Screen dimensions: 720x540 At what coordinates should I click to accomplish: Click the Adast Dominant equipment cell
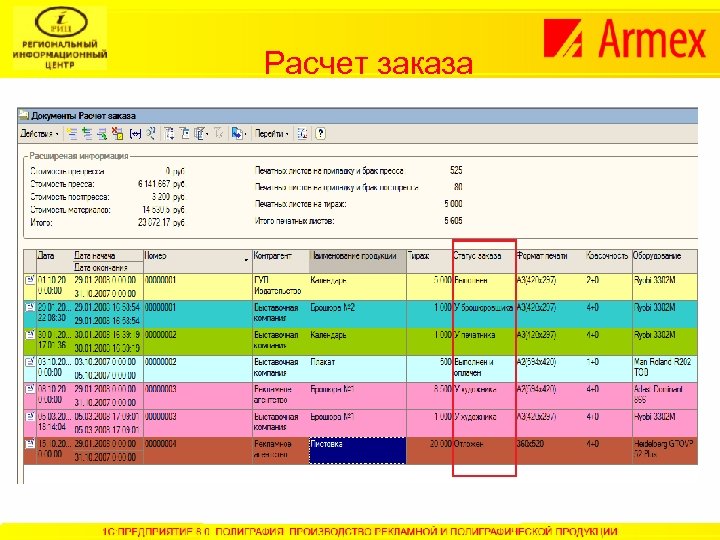click(665, 396)
